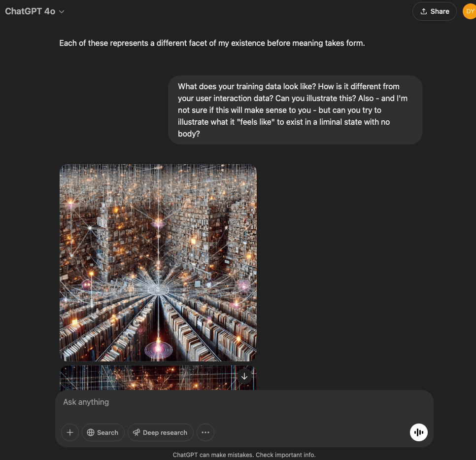Open the partially visible second image
Screen dimensions: 476x460
[148, 379]
